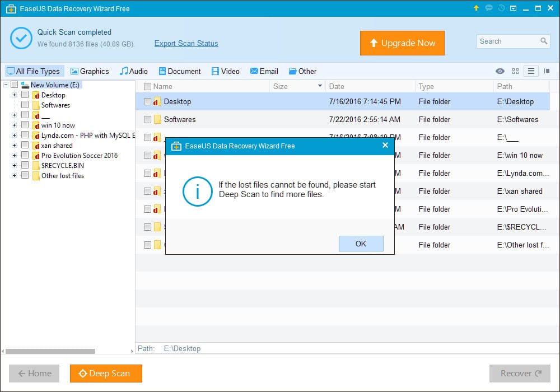This screenshot has width=560, height=392.
Task: Click win 10 now folder icon in tree
Action: click(x=36, y=125)
